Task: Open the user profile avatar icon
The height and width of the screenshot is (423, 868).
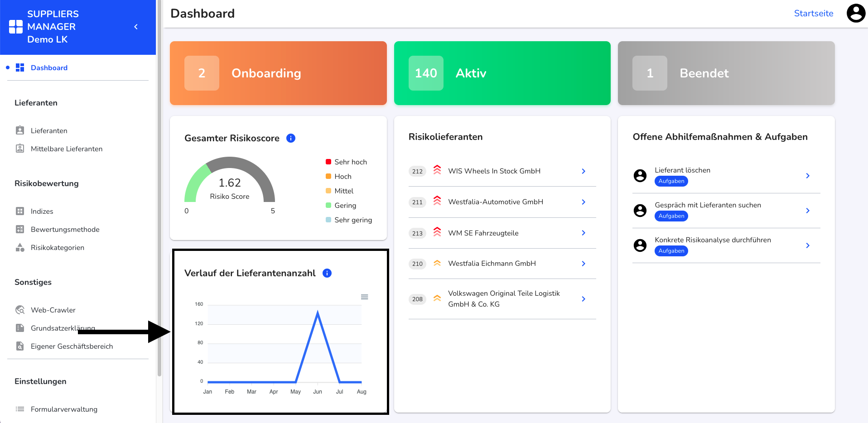Action: pos(856,13)
